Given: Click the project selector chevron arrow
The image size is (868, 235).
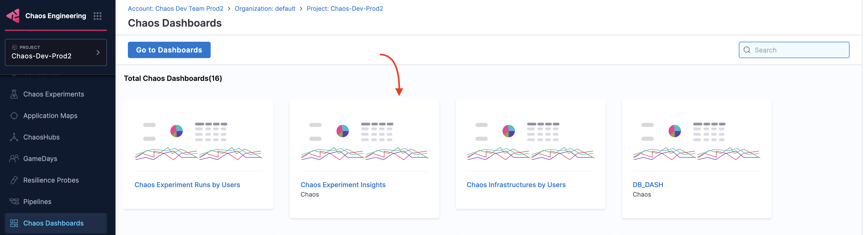Looking at the screenshot, I should point(98,52).
